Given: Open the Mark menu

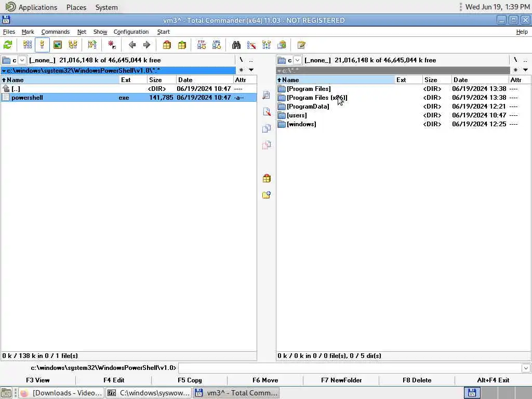Looking at the screenshot, I should 28,32.
